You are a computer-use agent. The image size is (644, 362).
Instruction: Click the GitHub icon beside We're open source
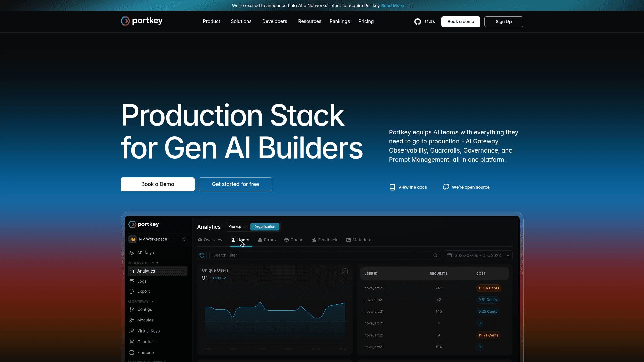click(446, 187)
